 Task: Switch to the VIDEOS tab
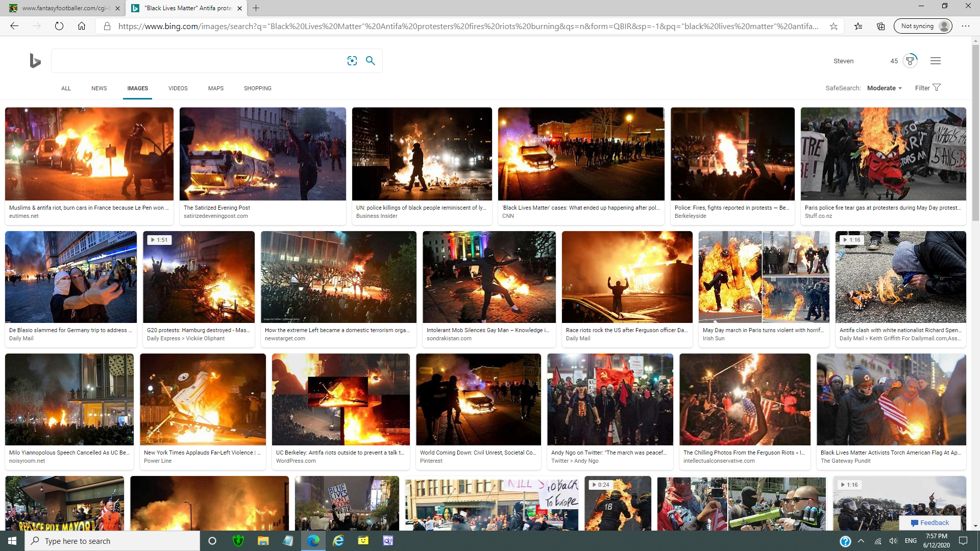pos(178,88)
